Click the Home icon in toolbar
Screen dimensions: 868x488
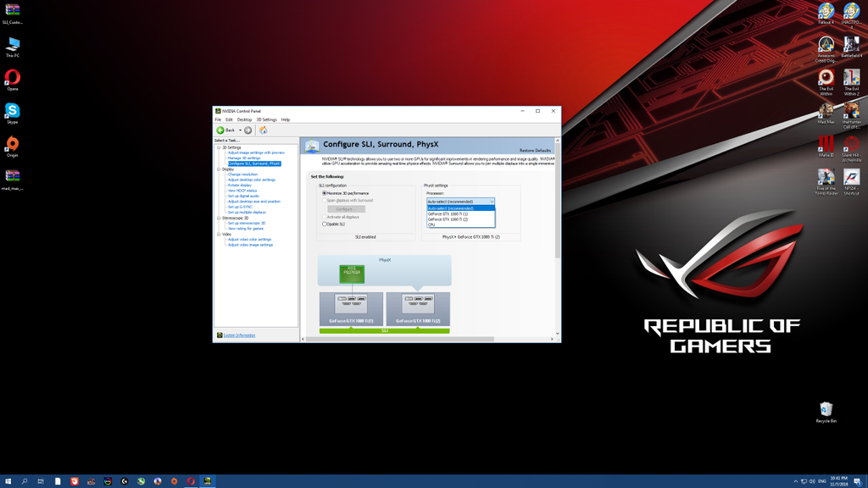[x=264, y=130]
